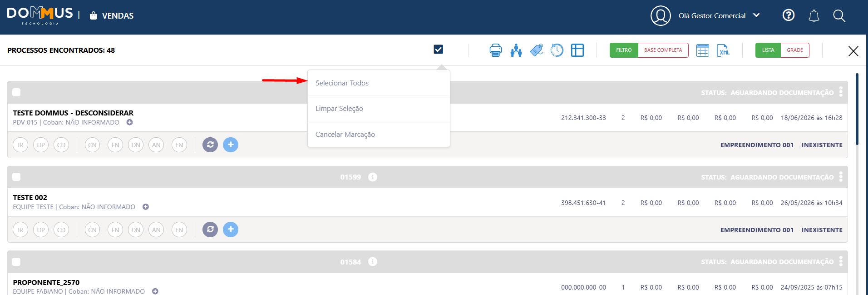The image size is (868, 295).
Task: Open the history clock icon
Action: 557,50
